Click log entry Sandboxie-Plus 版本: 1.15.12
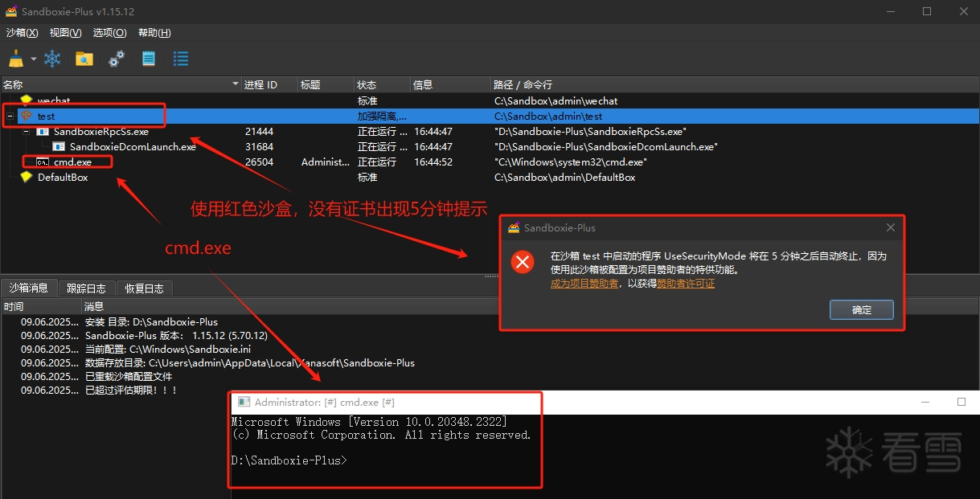Image resolution: width=980 pixels, height=499 pixels. [176, 335]
